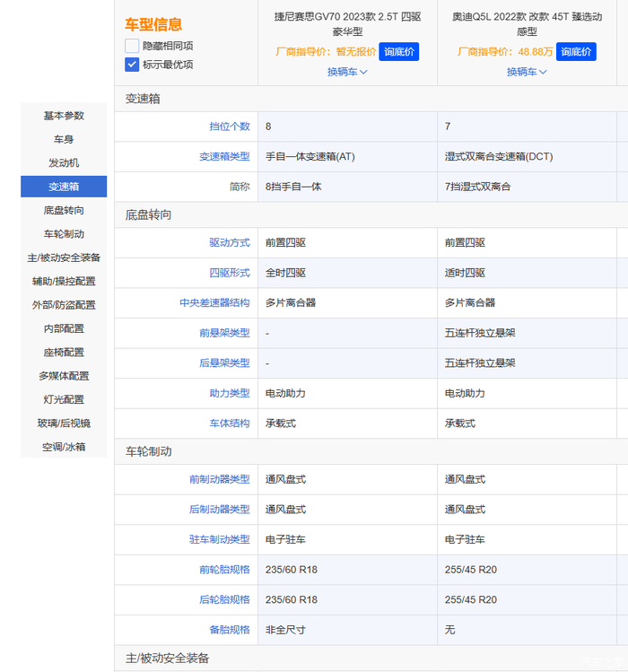Check the 隐藏相同项 checkbox
This screenshot has width=628, height=672.
(x=132, y=46)
